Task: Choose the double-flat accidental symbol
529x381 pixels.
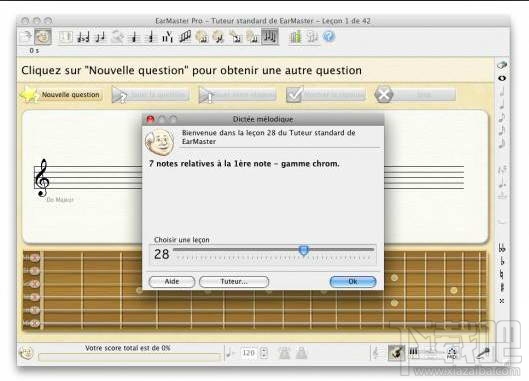Action: (x=502, y=248)
